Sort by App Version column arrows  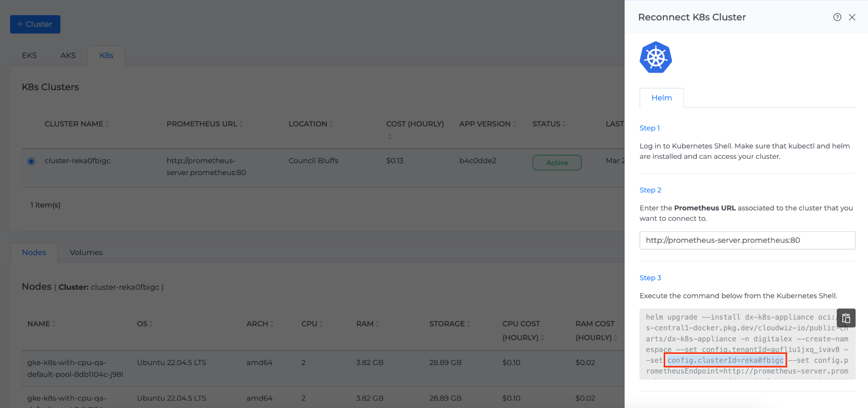pos(515,124)
